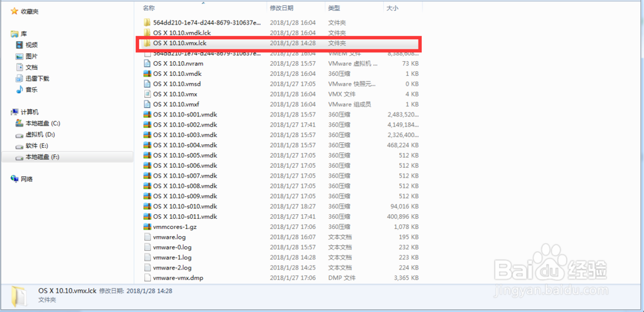Click the 94,016 KB size value
This screenshot has height=312, width=644.
[x=405, y=206]
